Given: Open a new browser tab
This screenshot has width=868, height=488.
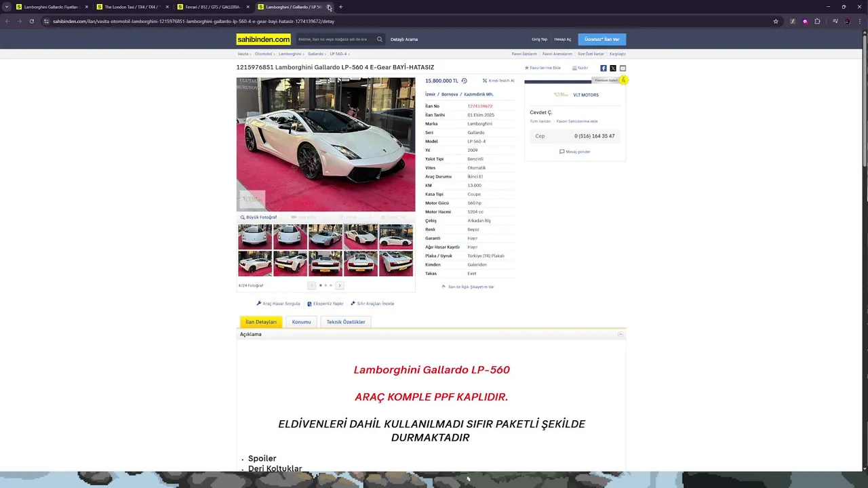Looking at the screenshot, I should [340, 7].
